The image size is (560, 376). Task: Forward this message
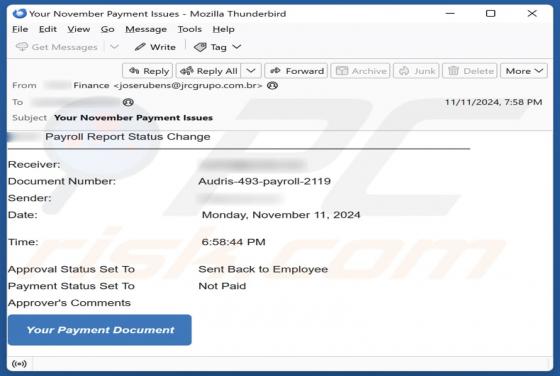[x=296, y=71]
